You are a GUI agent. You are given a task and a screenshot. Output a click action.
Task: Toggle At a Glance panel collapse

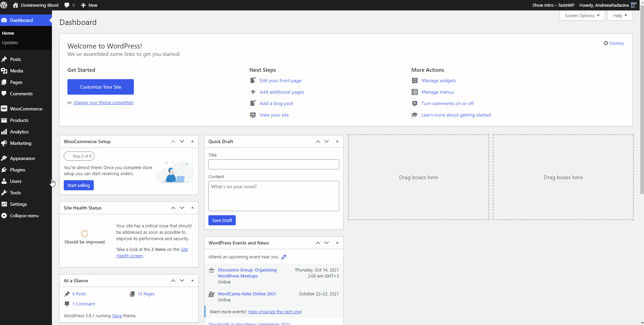(193, 281)
